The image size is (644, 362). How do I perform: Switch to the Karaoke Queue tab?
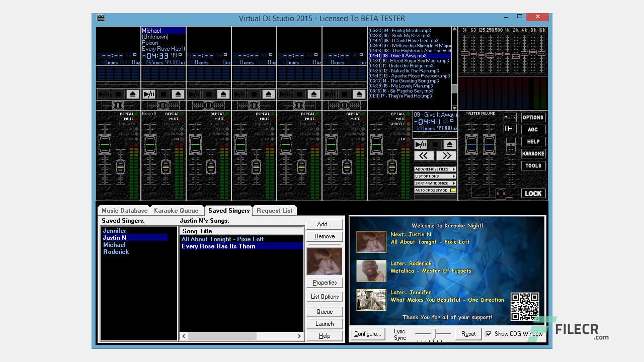coord(177,211)
